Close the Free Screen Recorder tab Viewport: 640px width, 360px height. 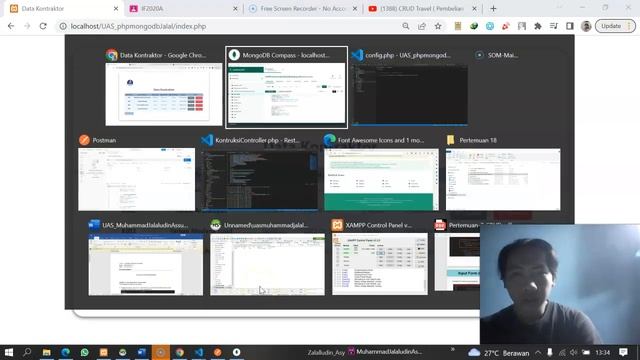click(355, 9)
